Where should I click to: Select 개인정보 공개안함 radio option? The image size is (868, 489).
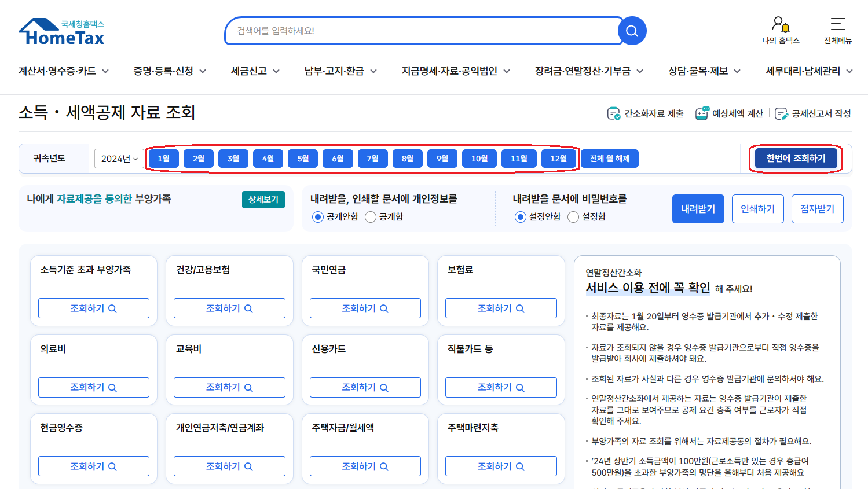pos(317,217)
